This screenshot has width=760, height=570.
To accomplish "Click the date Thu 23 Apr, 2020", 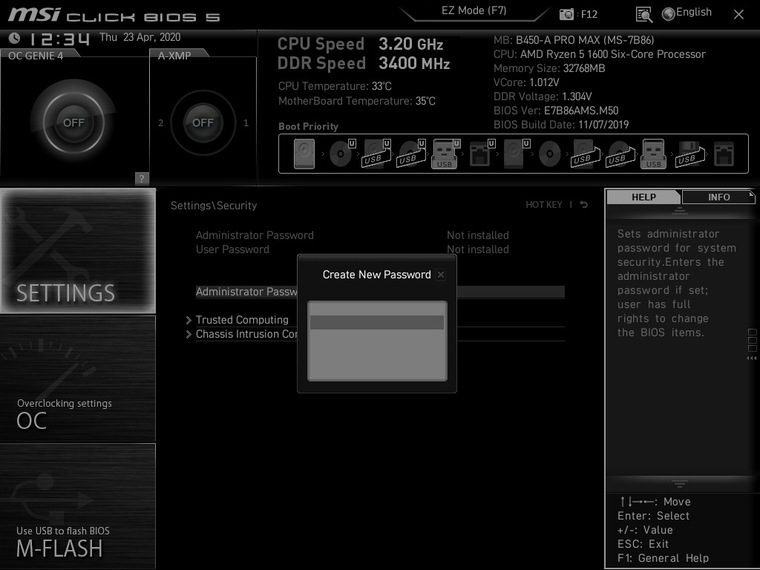I will [140, 37].
